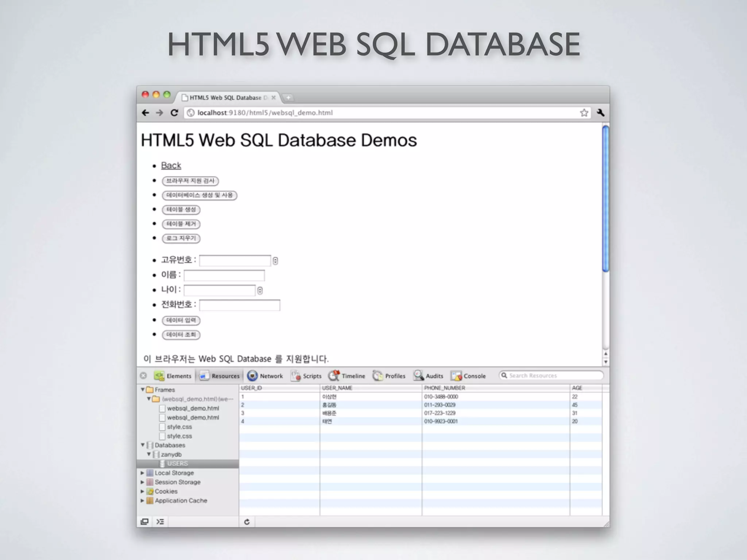Select the AGE cell showing 31

[586, 413]
